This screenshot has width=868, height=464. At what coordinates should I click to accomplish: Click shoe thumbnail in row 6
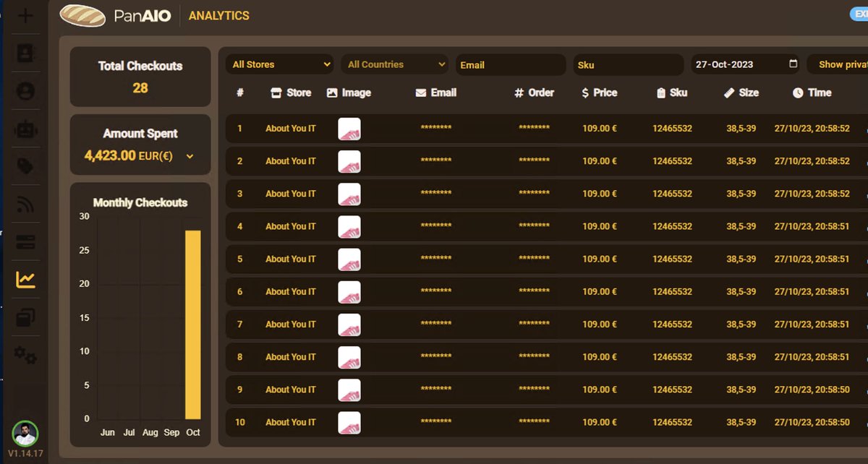349,292
